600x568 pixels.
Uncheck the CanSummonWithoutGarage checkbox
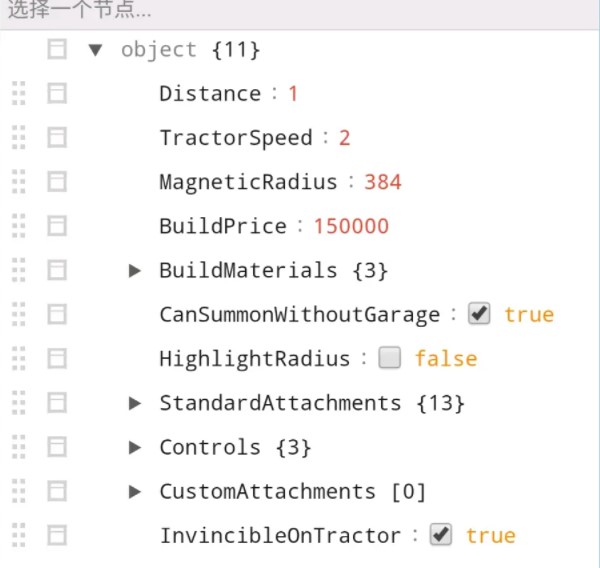[x=480, y=314]
